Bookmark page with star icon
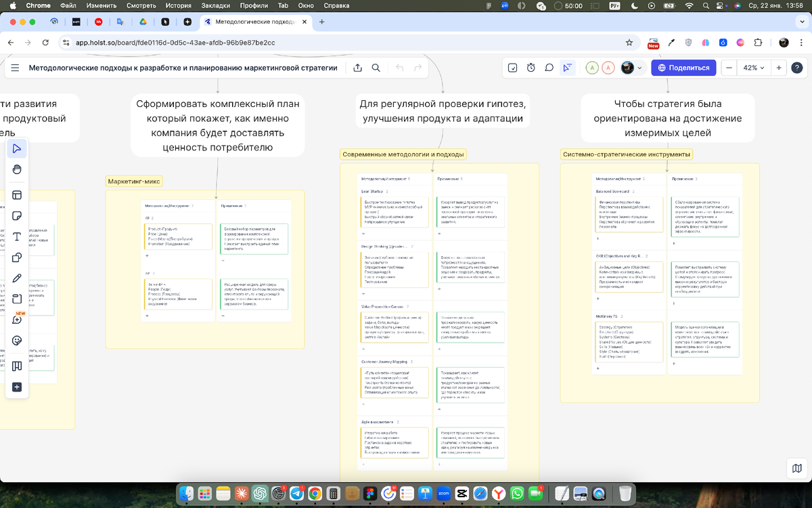This screenshot has width=812, height=508. pyautogui.click(x=629, y=42)
